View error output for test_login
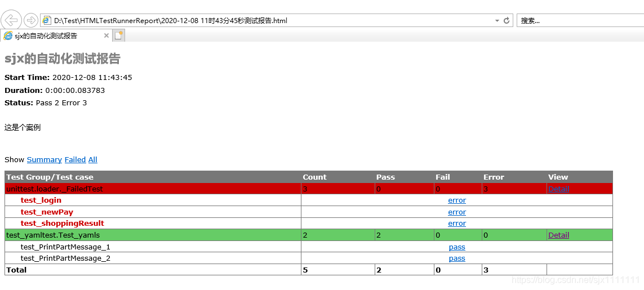The height and width of the screenshot is (290, 644). 457,200
